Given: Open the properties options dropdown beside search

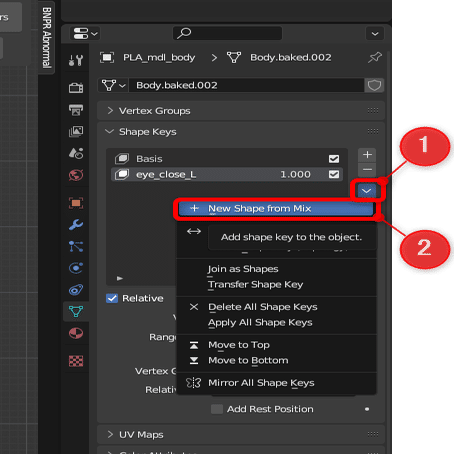Looking at the screenshot, I should point(375,33).
